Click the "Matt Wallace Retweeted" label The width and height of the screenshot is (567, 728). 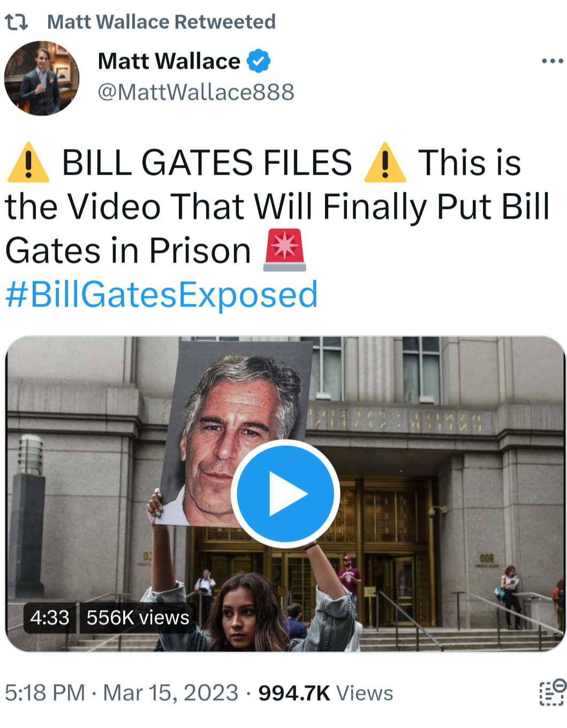(161, 22)
